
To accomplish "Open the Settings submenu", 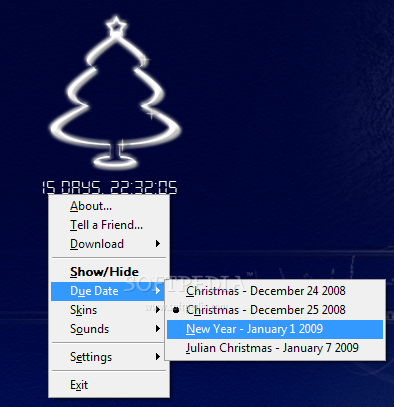I will point(109,357).
